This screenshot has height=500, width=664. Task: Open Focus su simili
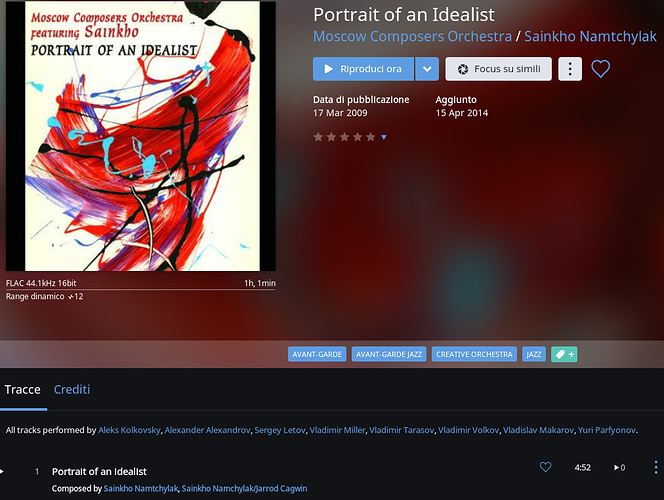pos(498,69)
